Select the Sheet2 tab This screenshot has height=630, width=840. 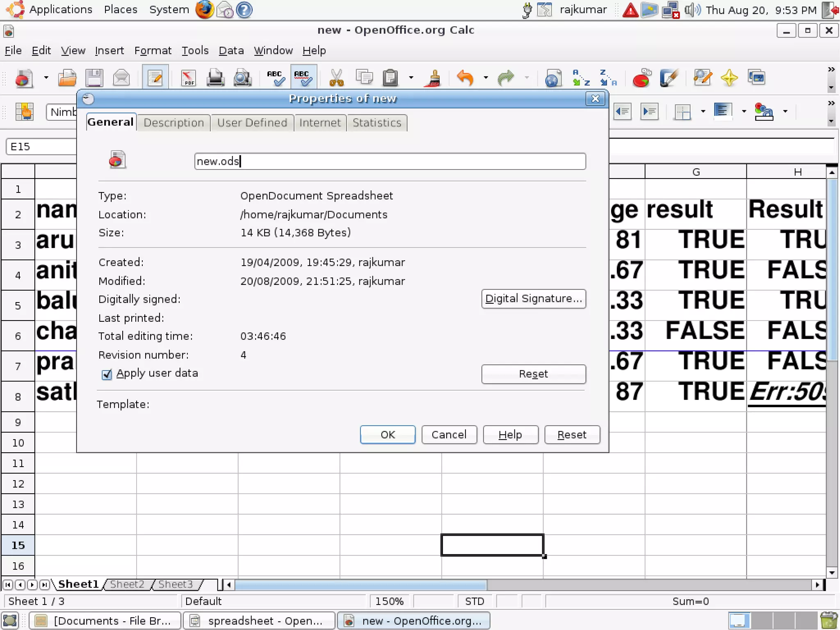tap(127, 584)
